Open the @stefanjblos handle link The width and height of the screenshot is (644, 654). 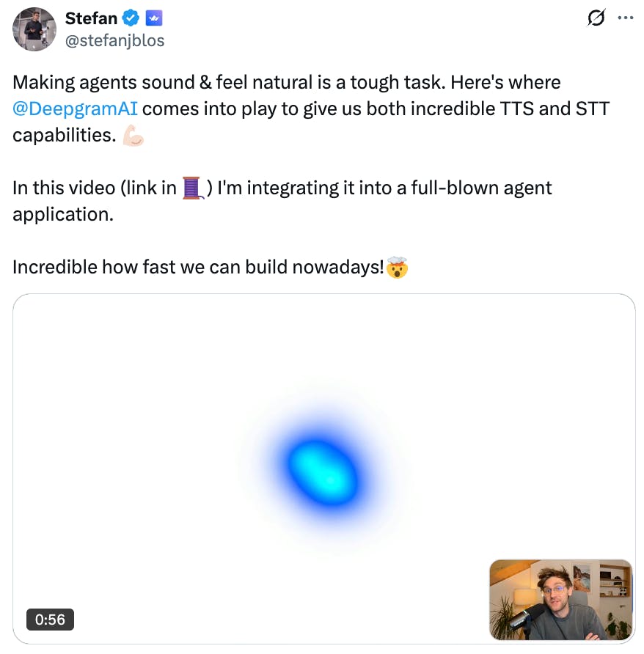point(115,40)
